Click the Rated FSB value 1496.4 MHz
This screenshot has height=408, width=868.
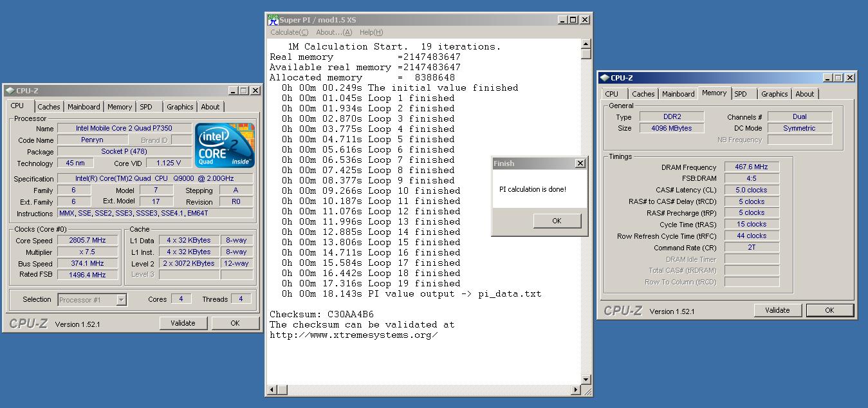click(88, 275)
